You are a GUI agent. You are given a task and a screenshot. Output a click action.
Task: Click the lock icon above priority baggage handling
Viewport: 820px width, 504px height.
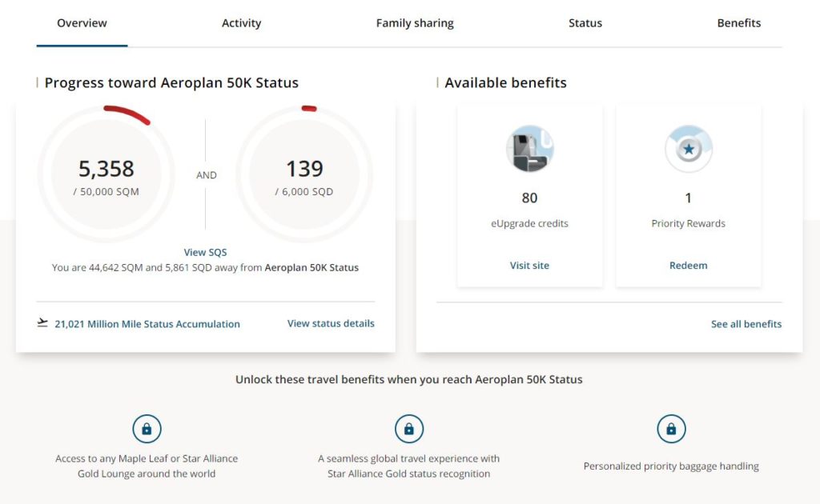(x=671, y=428)
